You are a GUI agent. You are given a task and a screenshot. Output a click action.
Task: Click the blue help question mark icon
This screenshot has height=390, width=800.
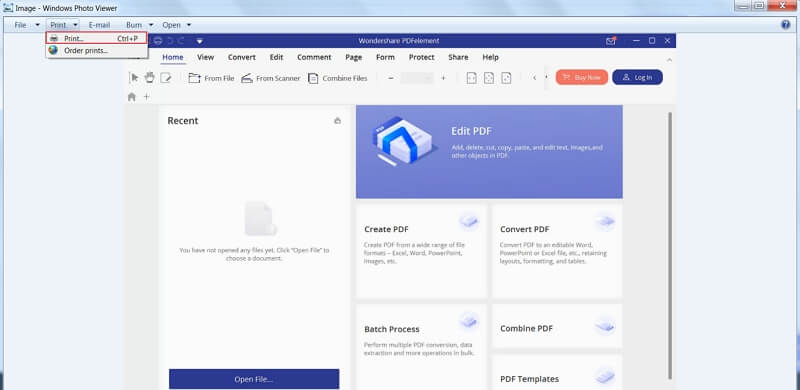pos(786,25)
